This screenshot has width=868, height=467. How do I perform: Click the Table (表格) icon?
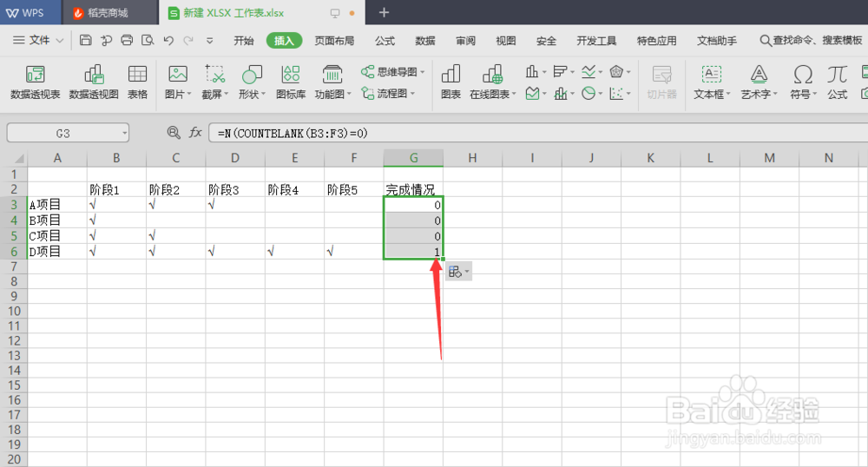(137, 82)
